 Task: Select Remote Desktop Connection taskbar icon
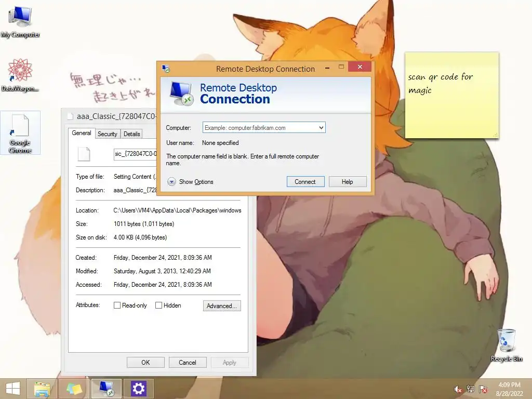(x=106, y=389)
